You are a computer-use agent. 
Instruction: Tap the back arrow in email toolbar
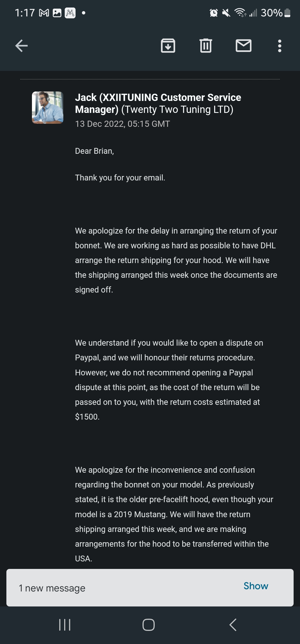point(21,46)
